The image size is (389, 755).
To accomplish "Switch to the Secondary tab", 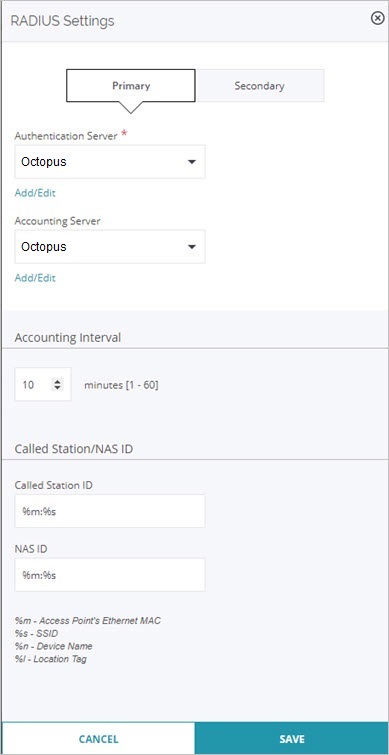I will click(x=259, y=86).
